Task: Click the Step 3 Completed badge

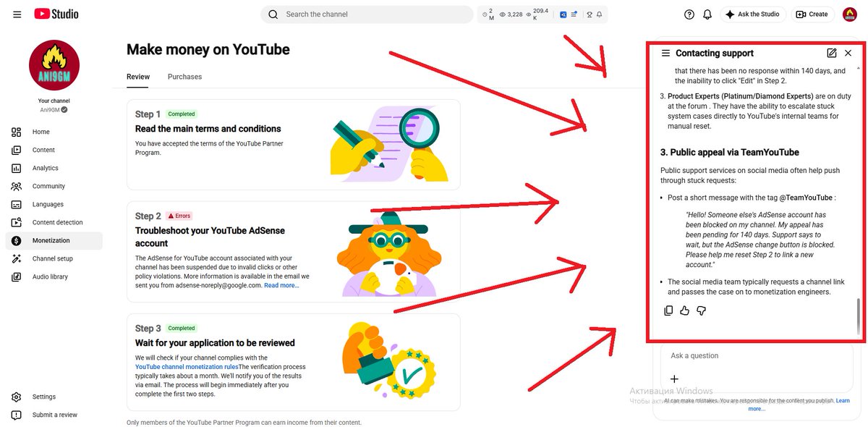Action: point(182,328)
